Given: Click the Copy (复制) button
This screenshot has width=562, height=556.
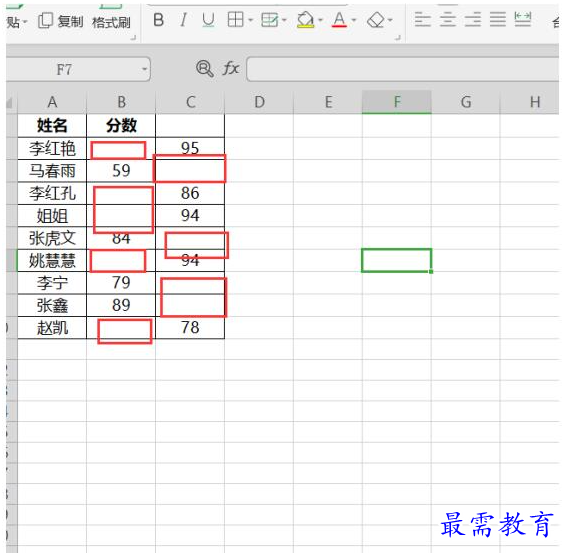Looking at the screenshot, I should click(x=61, y=22).
